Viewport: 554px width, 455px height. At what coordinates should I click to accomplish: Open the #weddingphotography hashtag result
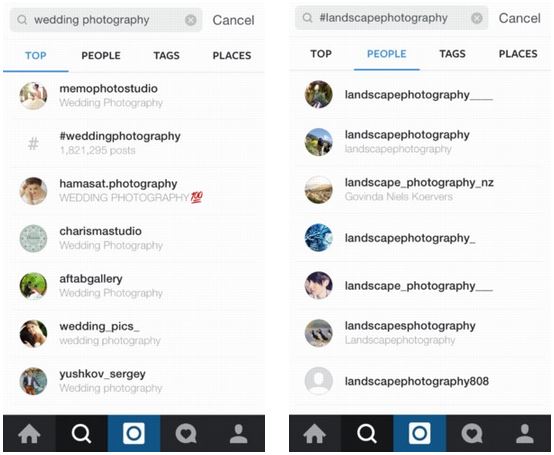(x=134, y=143)
